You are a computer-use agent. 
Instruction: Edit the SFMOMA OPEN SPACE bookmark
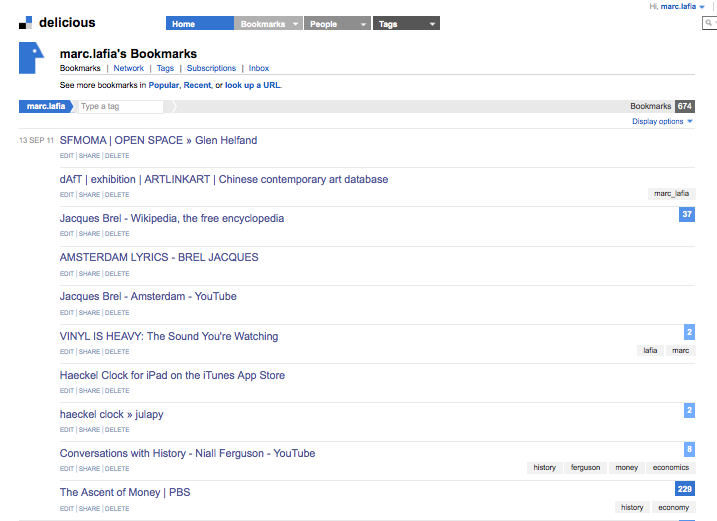67,156
